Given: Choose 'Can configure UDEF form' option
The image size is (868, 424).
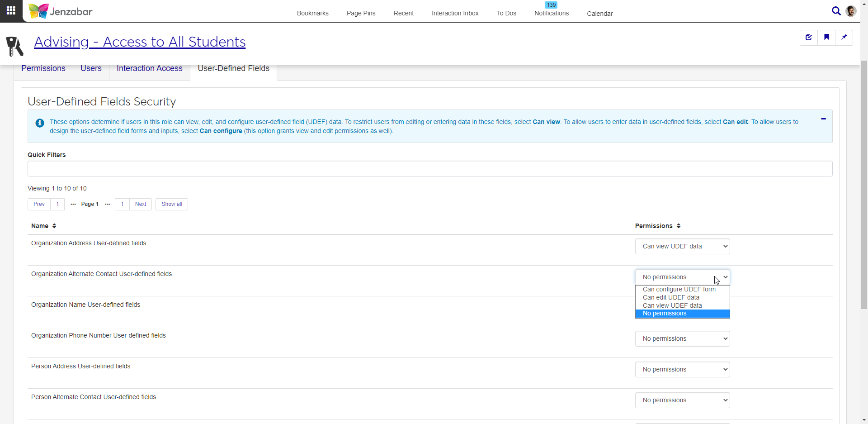Looking at the screenshot, I should click(679, 289).
